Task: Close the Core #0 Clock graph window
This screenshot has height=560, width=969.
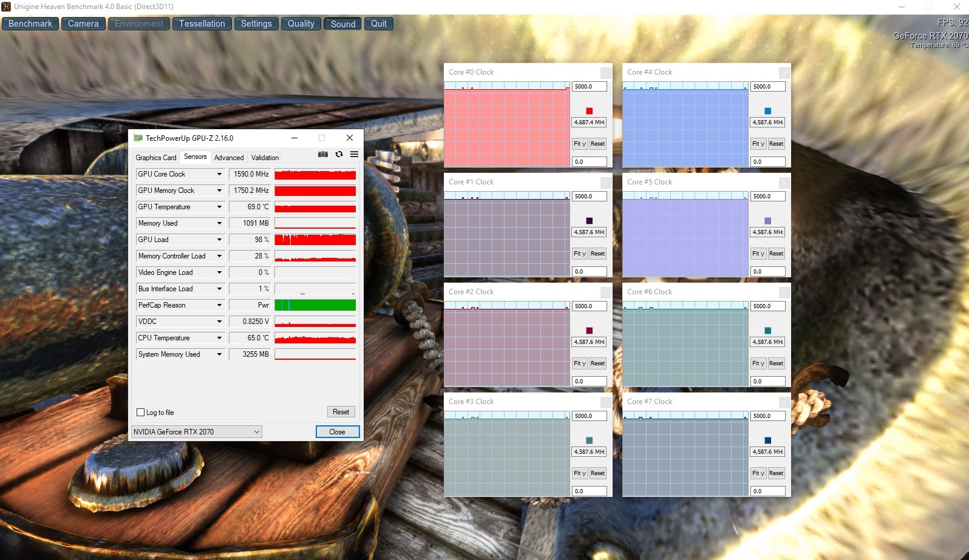Action: (x=605, y=73)
